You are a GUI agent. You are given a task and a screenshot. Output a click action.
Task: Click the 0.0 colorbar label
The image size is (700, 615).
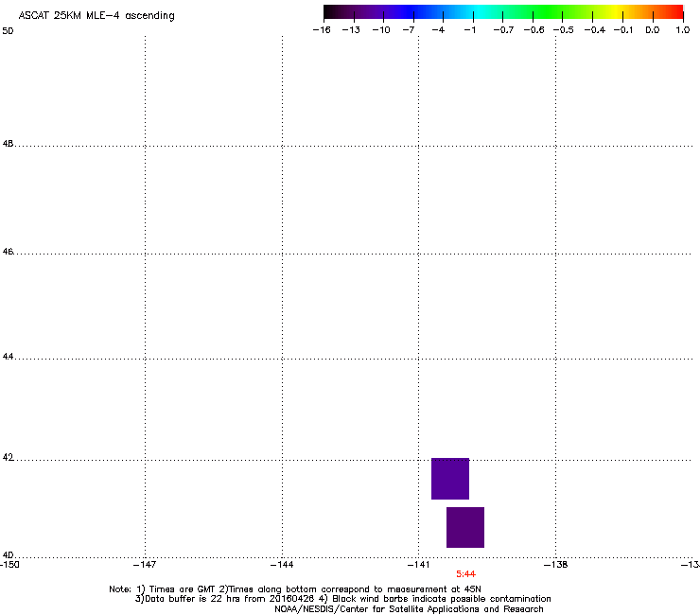click(653, 30)
